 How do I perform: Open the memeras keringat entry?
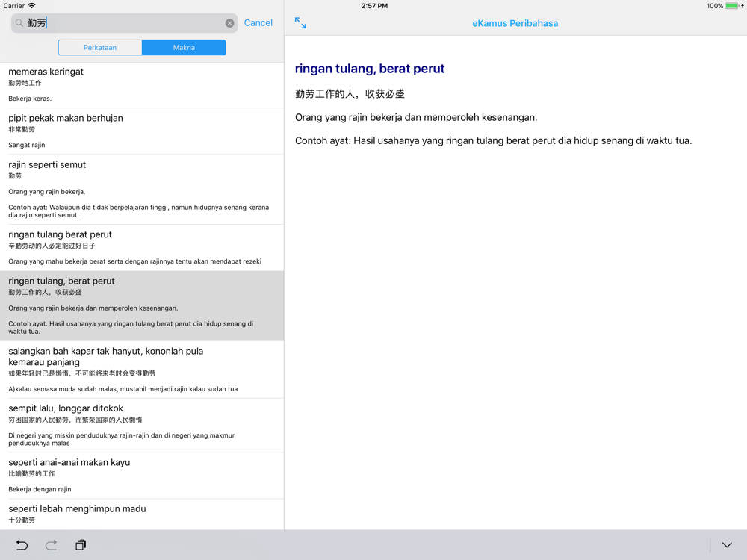[142, 85]
